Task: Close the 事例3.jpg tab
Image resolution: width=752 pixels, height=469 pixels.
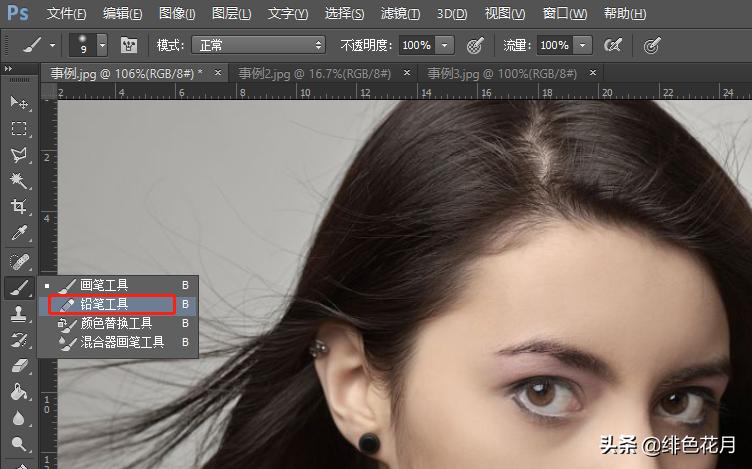Action: click(593, 73)
